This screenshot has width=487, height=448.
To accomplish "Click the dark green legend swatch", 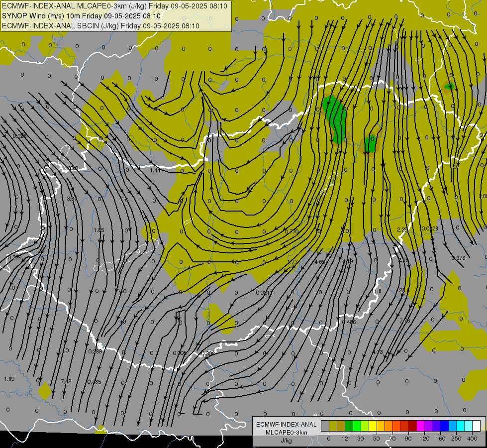I will (x=349, y=426).
